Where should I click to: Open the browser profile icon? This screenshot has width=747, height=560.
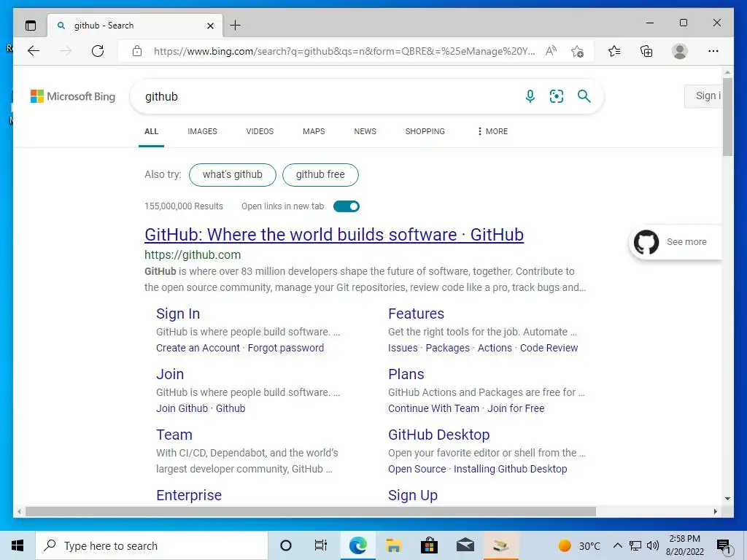[x=680, y=51]
